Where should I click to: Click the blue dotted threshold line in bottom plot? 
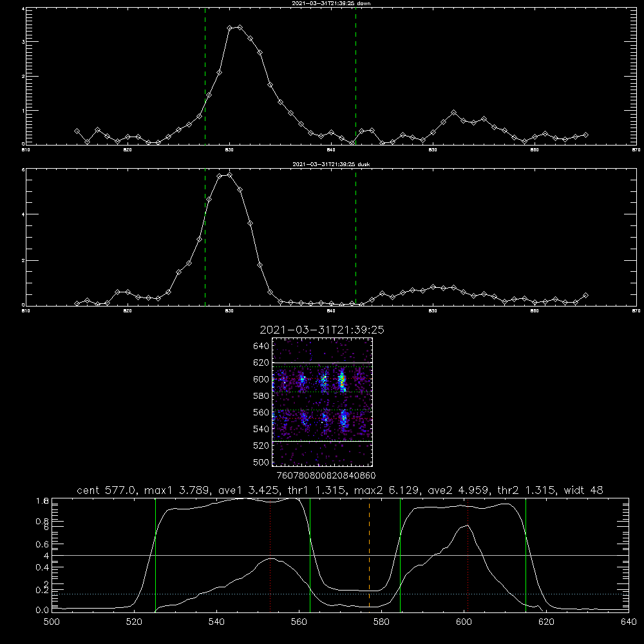point(340,594)
